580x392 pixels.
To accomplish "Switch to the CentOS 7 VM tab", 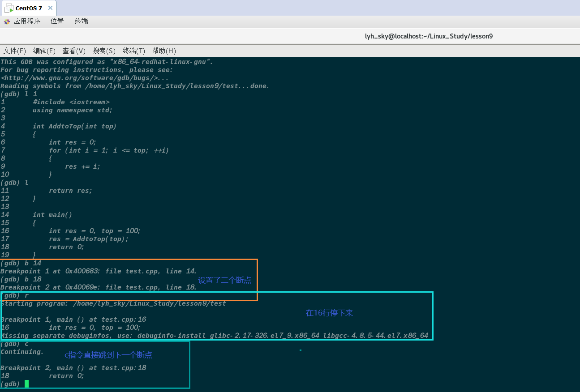I will click(29, 8).
